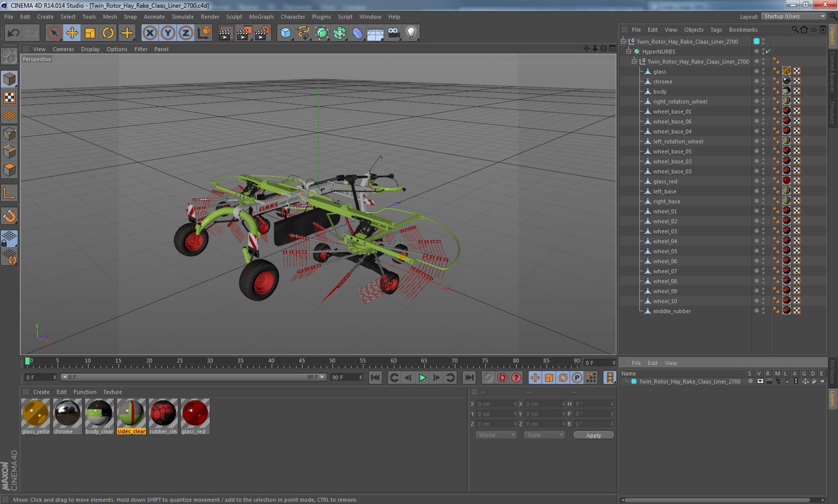Activate the Rotate tool icon
This screenshot has height=504, width=838.
point(108,33)
